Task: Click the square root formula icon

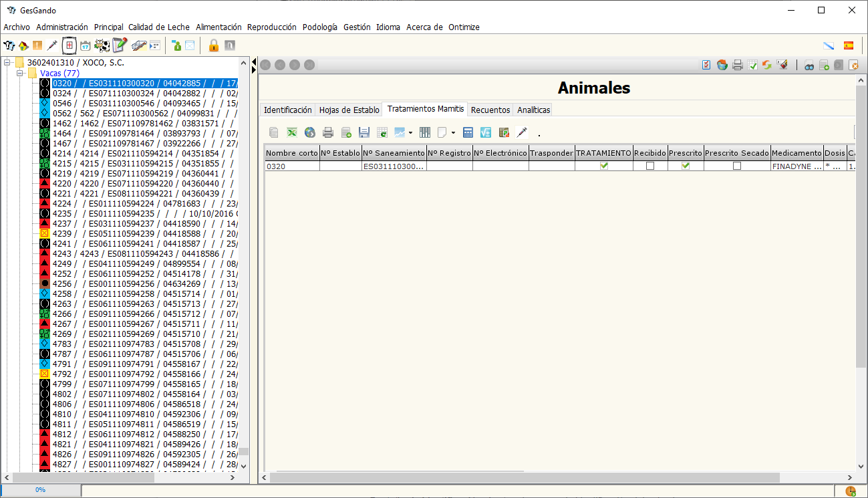Action: click(x=486, y=132)
